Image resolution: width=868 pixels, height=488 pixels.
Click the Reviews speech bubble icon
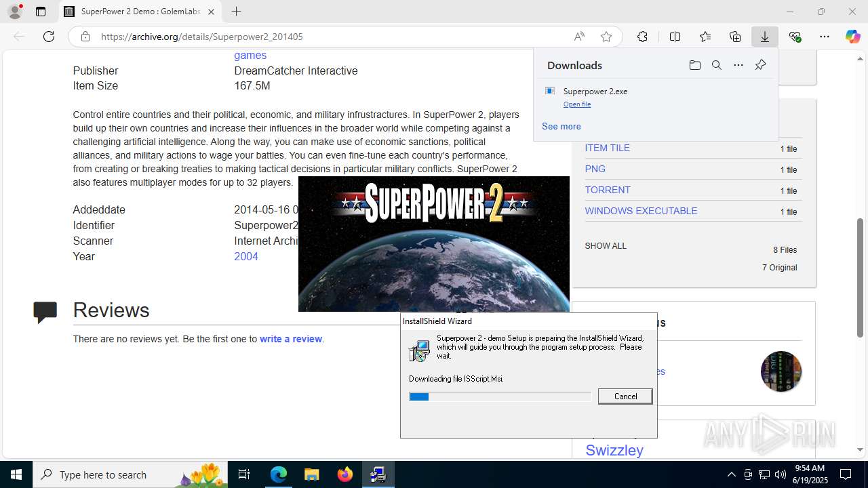click(x=45, y=312)
